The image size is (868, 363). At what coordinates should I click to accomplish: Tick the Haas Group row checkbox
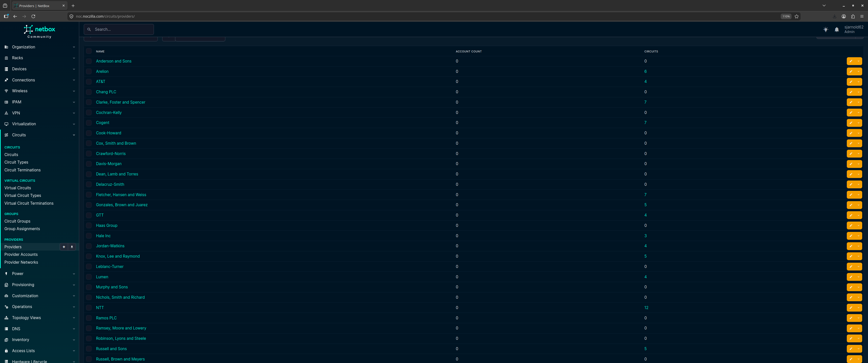coord(89,226)
